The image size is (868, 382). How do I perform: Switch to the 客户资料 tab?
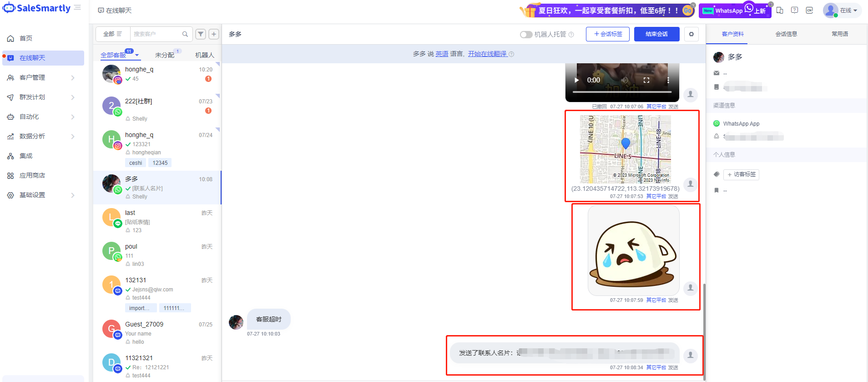click(x=733, y=34)
